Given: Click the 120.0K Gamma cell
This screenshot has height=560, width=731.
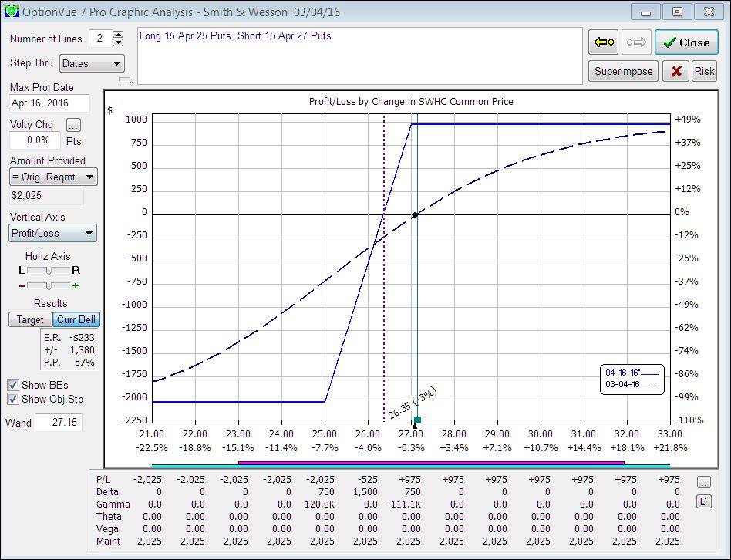Looking at the screenshot, I should (x=320, y=504).
